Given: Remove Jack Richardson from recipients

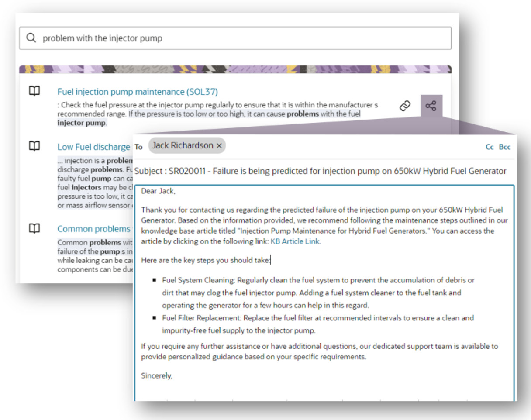Looking at the screenshot, I should pyautogui.click(x=219, y=146).
